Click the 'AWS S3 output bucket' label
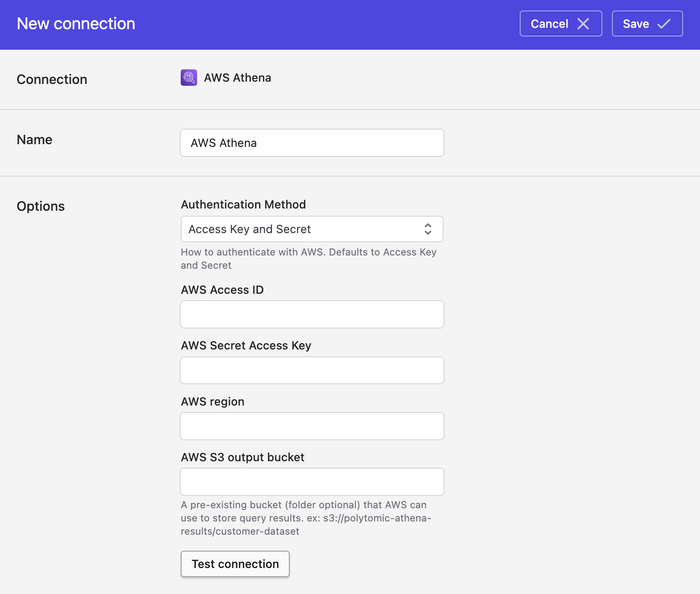 pyautogui.click(x=243, y=457)
